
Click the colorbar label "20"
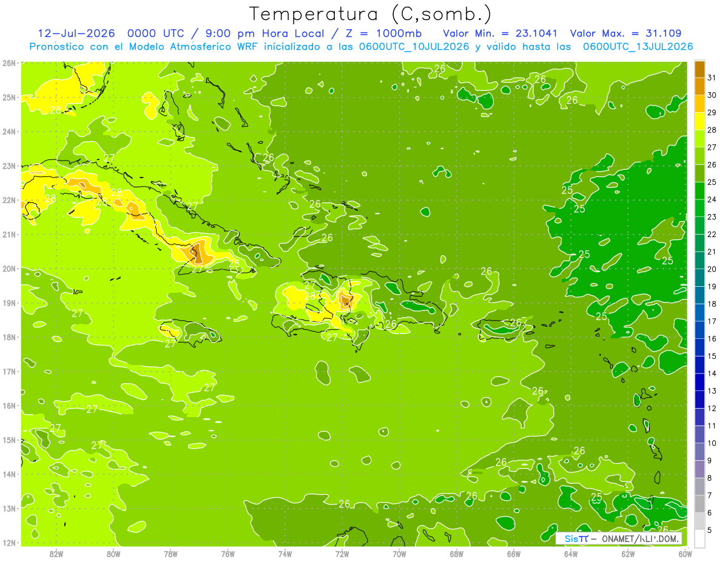[x=712, y=269]
